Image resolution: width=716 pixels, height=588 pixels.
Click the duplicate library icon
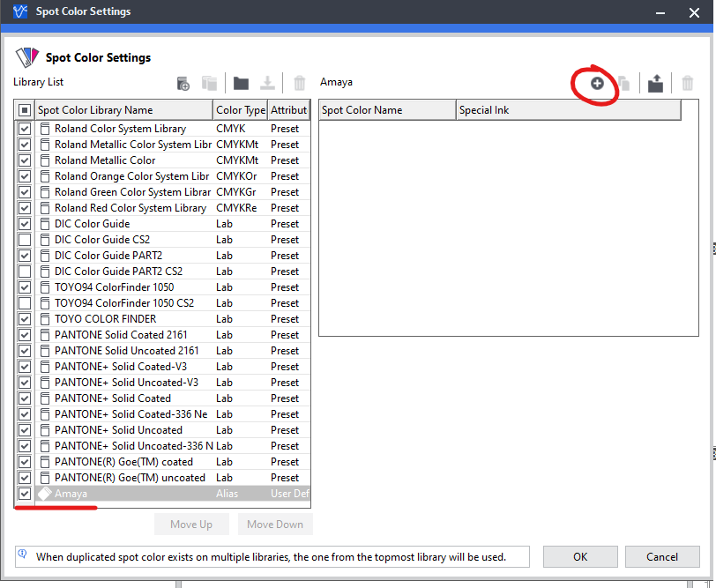[x=209, y=83]
